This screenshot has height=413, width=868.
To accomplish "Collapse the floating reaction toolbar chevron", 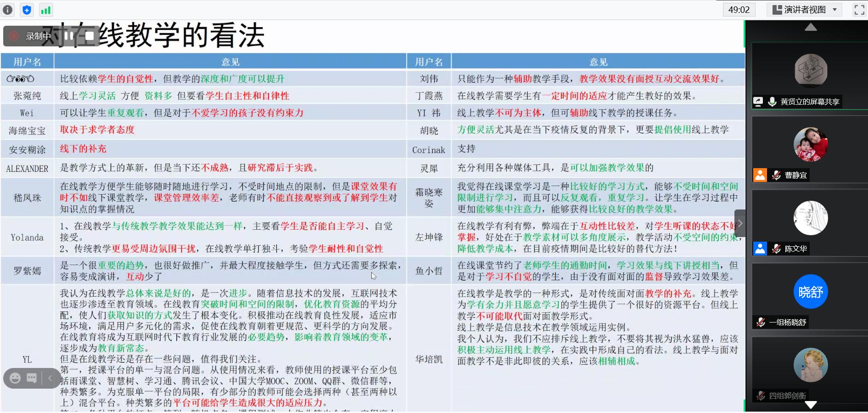I will 50,378.
